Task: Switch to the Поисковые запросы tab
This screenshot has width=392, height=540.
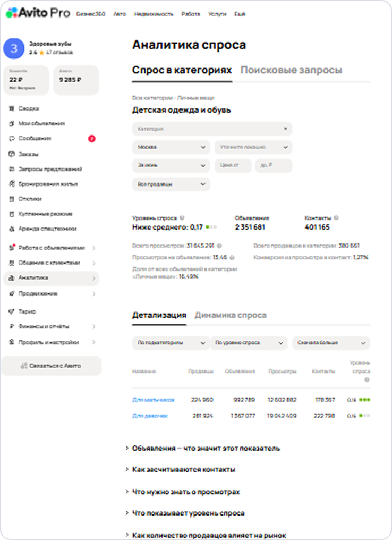Action: coord(291,70)
